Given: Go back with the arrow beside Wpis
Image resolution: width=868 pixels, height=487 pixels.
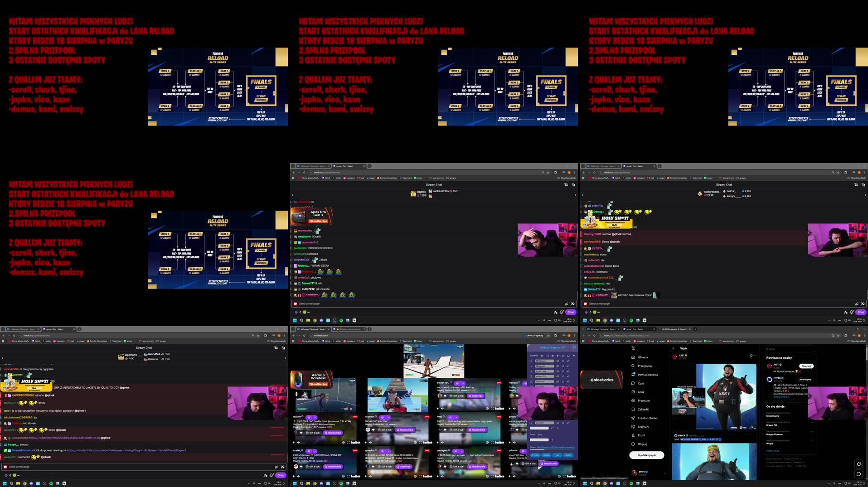Looking at the screenshot, I should 674,348.
